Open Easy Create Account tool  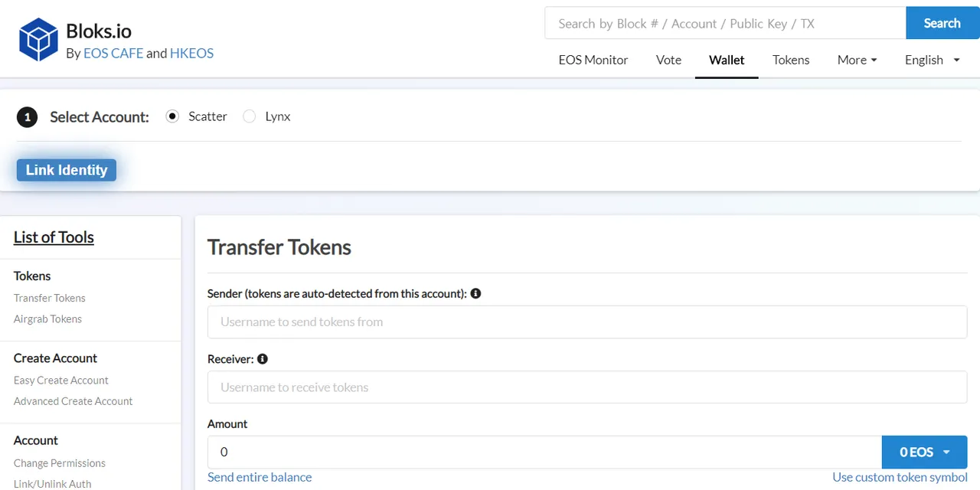point(61,380)
